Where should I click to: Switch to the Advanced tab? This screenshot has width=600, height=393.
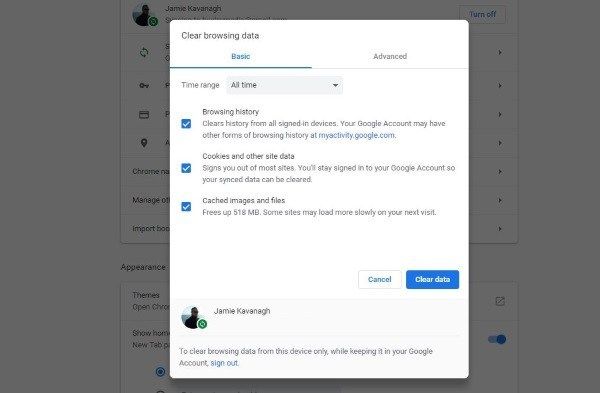pos(390,56)
